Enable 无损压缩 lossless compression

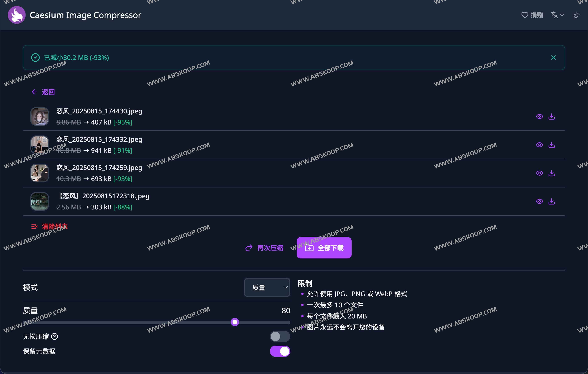pyautogui.click(x=280, y=336)
